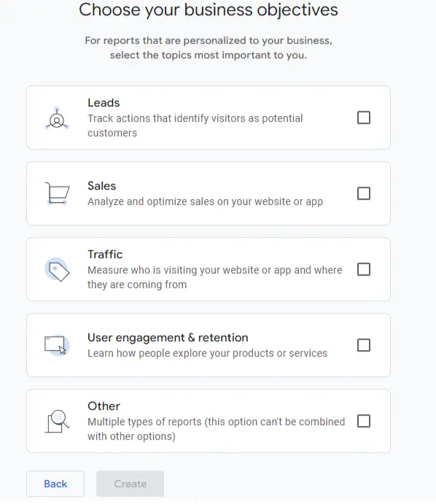Go back with the Back button
Screen dimensions: 436x504
[55, 484]
